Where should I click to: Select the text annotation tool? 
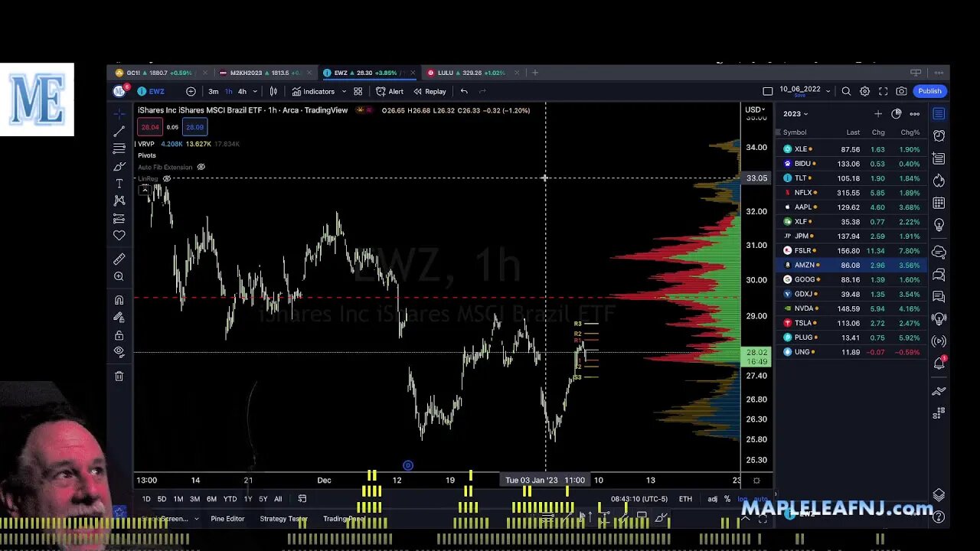coord(119,184)
